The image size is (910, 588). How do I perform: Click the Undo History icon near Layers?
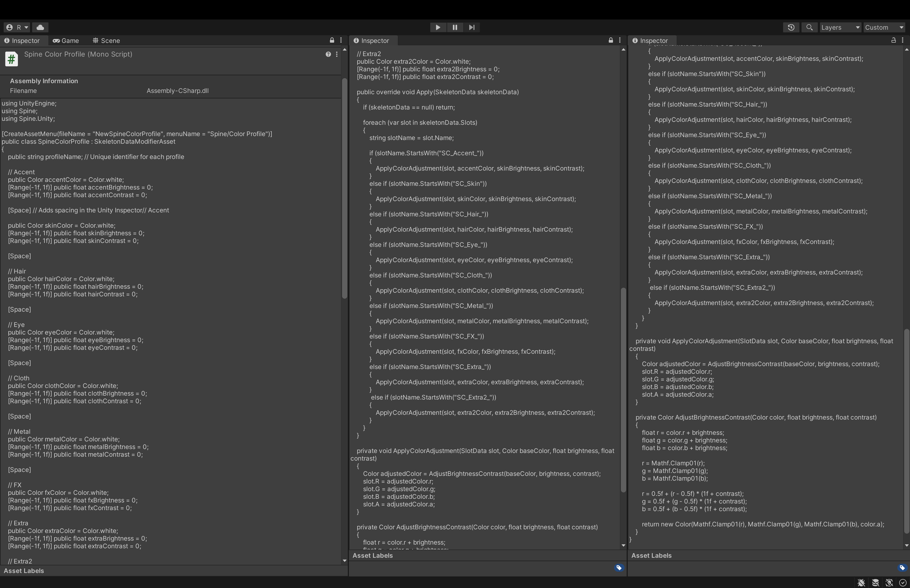click(791, 27)
